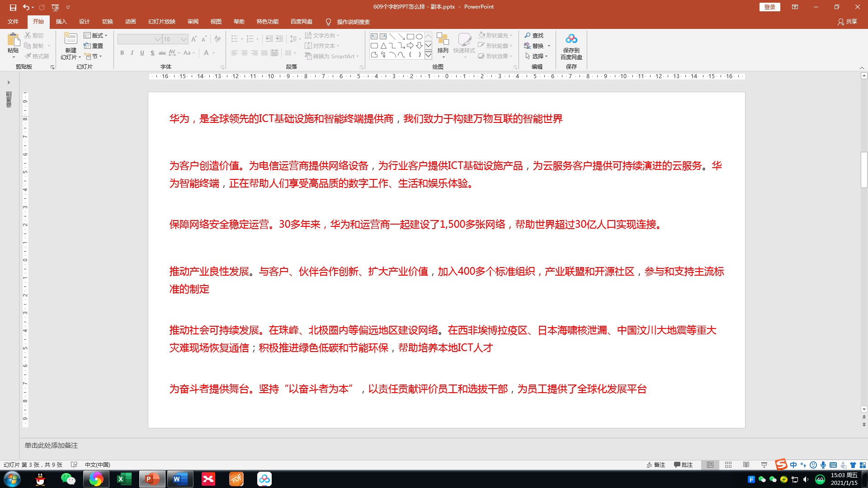The image size is (868, 488).
Task: Toggle Normal view button in status bar
Action: tap(710, 465)
